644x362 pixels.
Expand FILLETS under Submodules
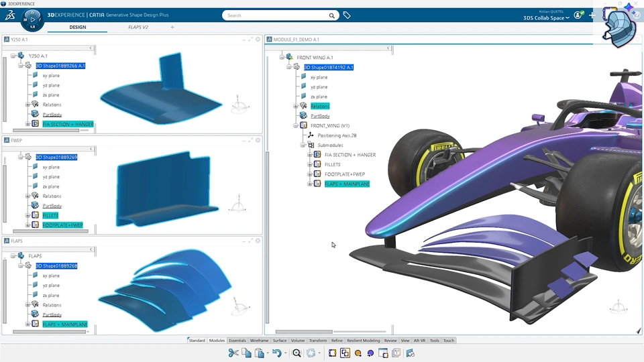[x=310, y=164]
